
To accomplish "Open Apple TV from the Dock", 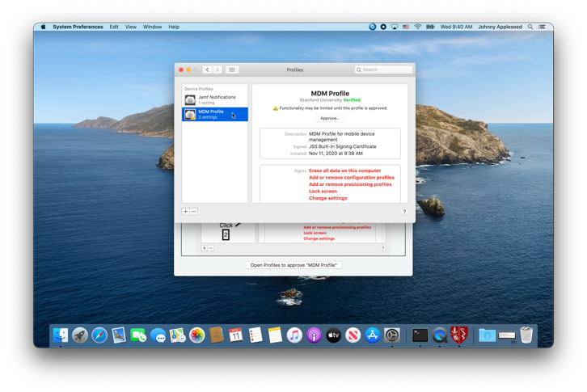I will click(x=334, y=335).
